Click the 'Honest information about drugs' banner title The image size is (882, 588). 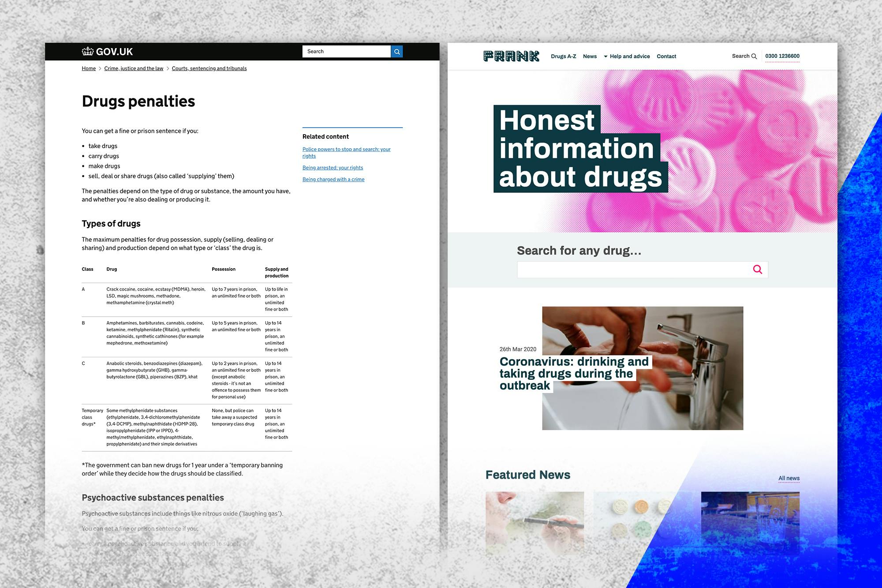coord(580,149)
